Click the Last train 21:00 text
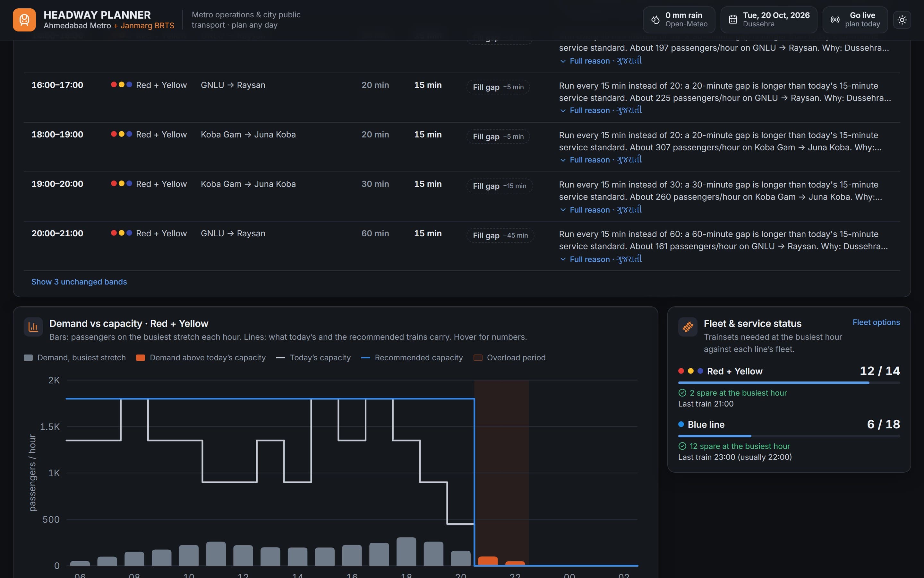 pyautogui.click(x=706, y=404)
